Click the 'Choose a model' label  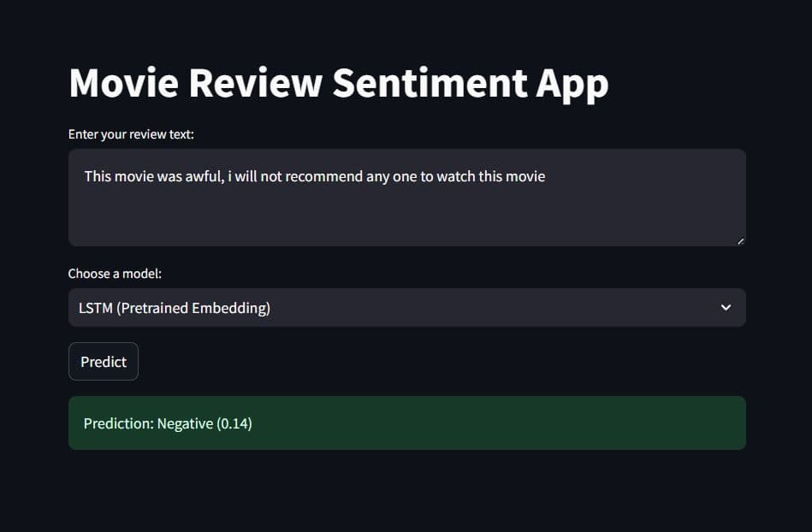(x=113, y=273)
